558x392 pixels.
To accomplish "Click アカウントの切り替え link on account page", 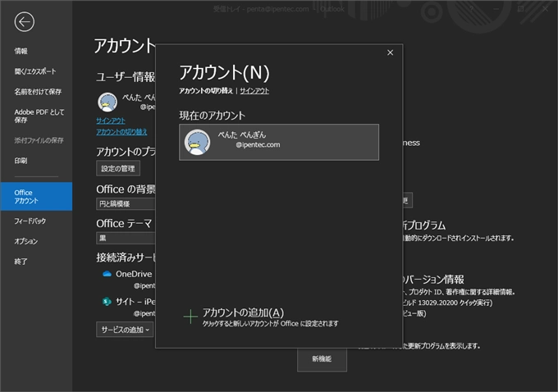I will [121, 132].
